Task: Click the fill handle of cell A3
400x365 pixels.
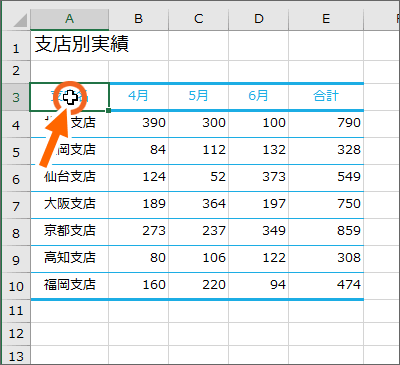Action: point(109,110)
